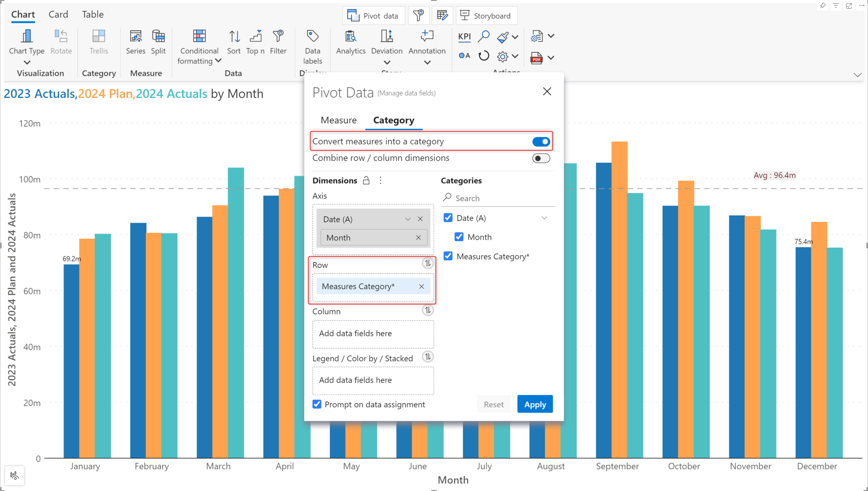Screen dimensions: 868x491
Task: Open the Analytics tool
Action: click(x=350, y=42)
